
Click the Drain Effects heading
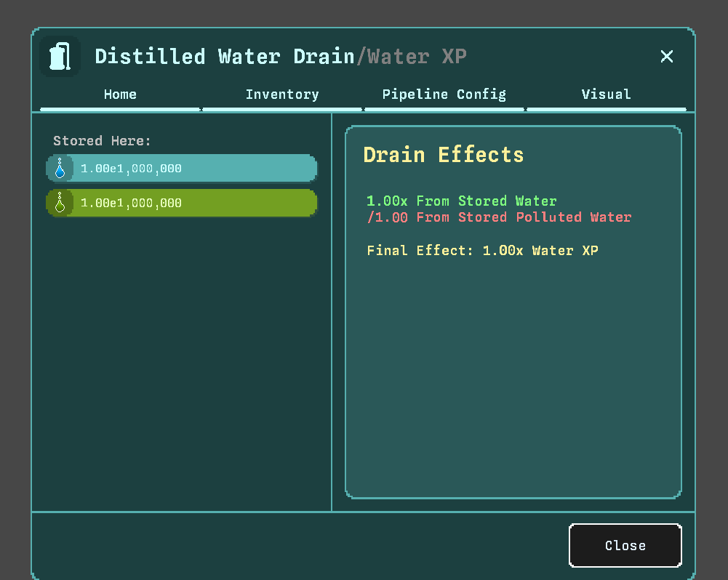[x=443, y=155]
